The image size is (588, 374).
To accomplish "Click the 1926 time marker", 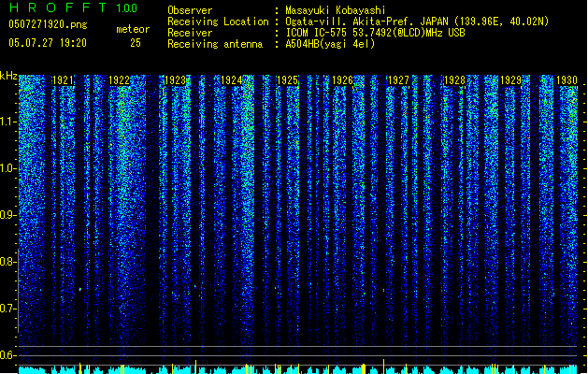I will [343, 80].
